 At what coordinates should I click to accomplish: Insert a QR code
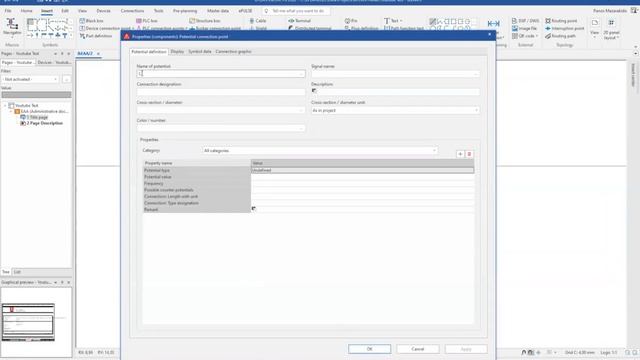524,36
